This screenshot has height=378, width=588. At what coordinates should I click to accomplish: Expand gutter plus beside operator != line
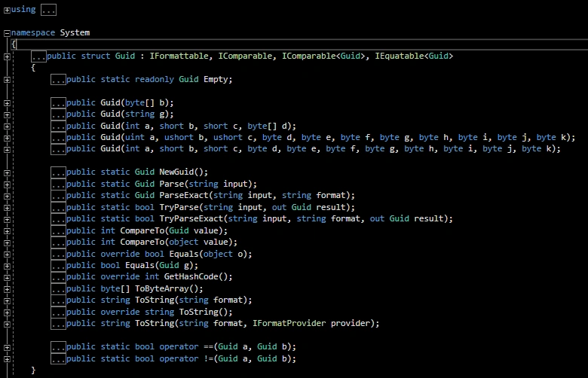point(7,359)
